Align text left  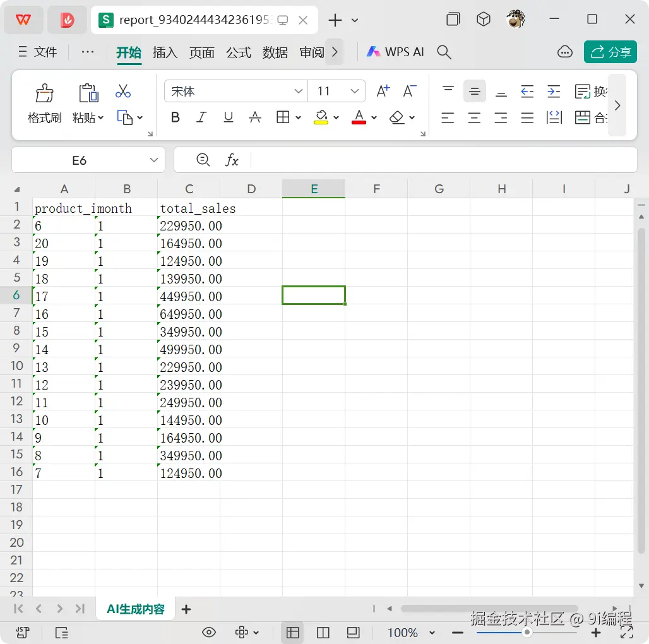pyautogui.click(x=448, y=118)
